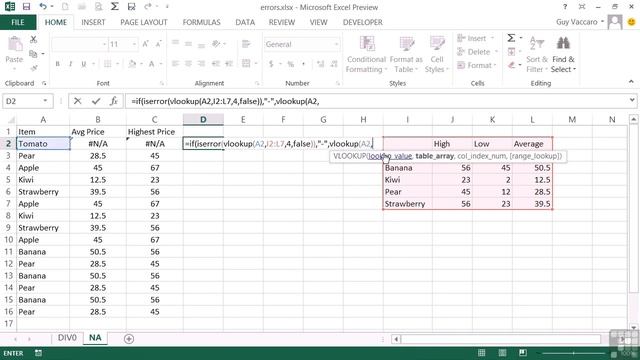This screenshot has height=360, width=640.
Task: Expand the formula bar
Action: (x=632, y=100)
